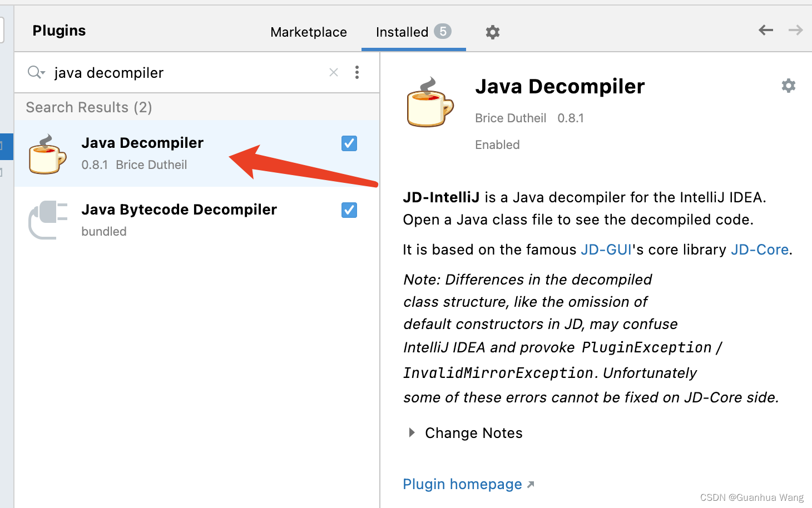Click the forward navigation arrow
The width and height of the screenshot is (812, 508).
click(x=795, y=31)
